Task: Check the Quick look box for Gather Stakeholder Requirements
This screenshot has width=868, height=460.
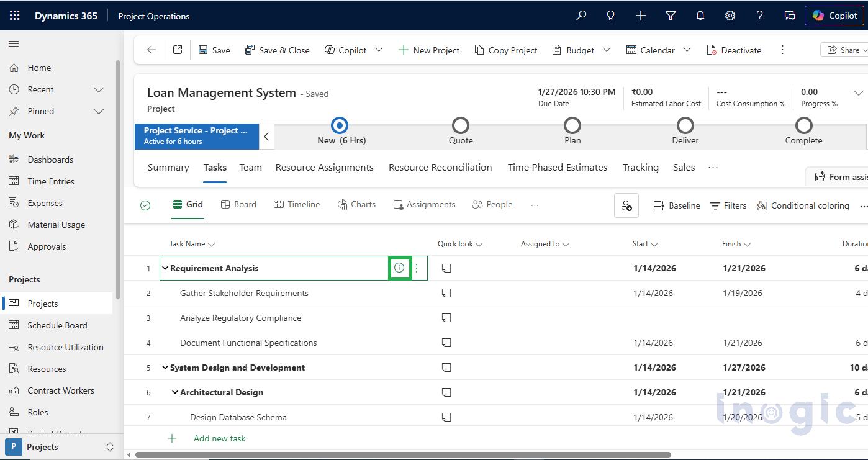Action: (446, 292)
